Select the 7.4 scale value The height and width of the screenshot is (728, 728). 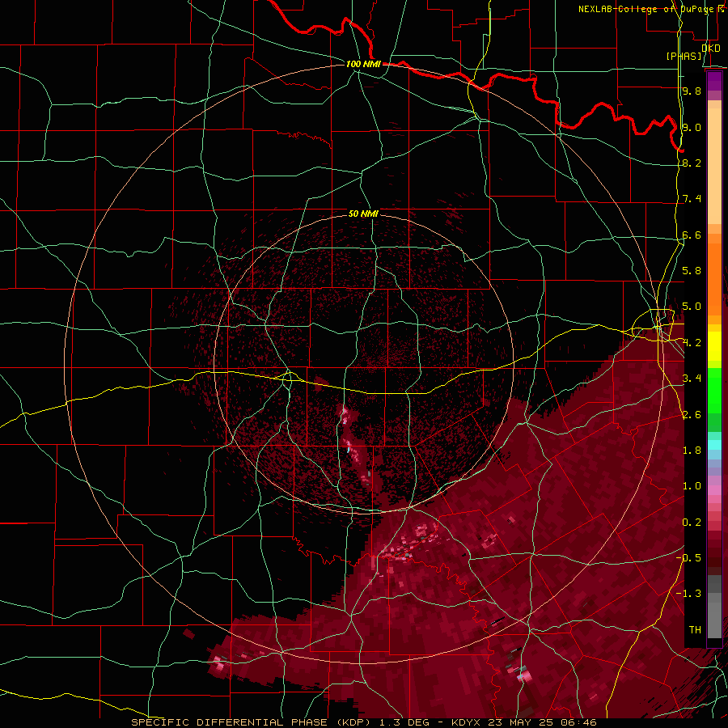tap(692, 199)
